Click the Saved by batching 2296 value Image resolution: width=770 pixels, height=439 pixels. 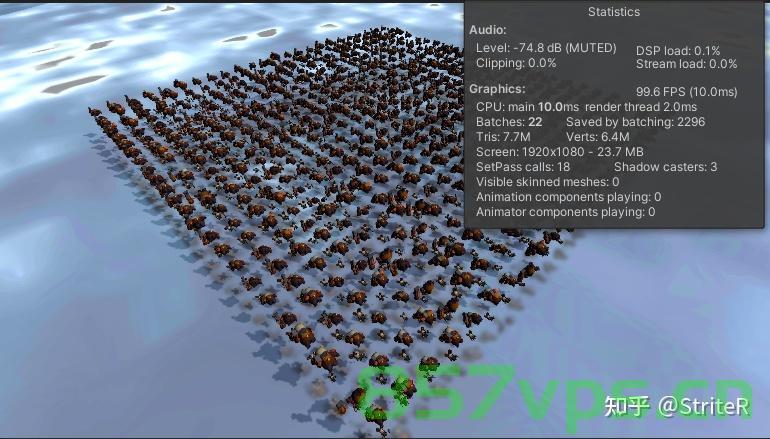point(635,122)
